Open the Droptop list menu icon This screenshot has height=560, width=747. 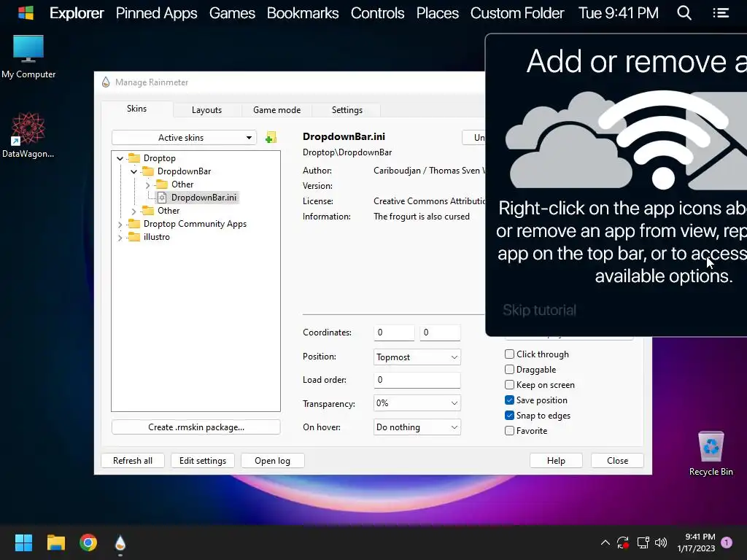(721, 13)
